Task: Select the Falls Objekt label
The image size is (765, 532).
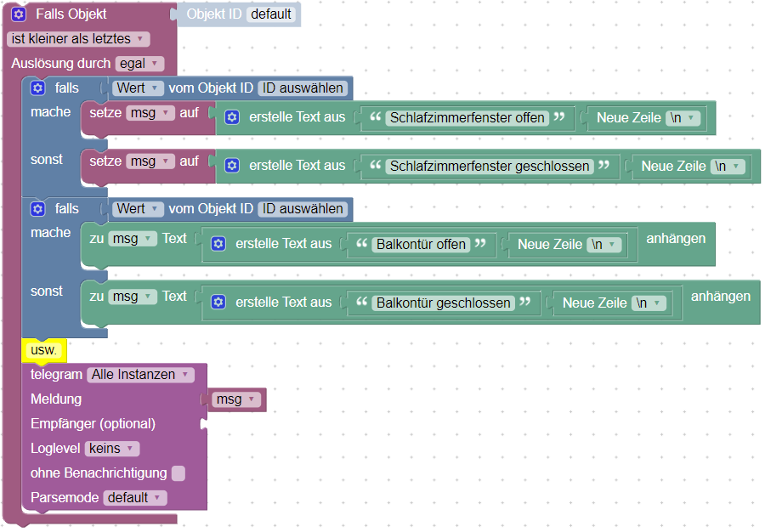Action: pos(71,14)
